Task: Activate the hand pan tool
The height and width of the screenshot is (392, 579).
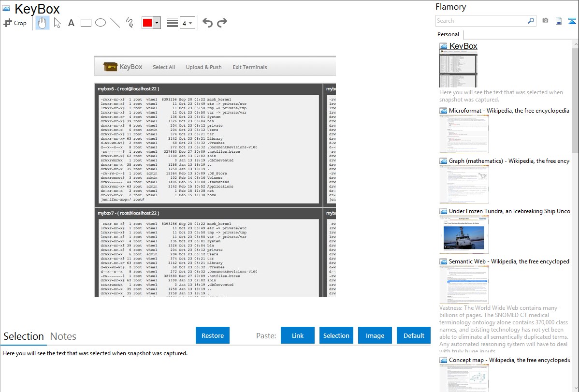Action: tap(43, 23)
